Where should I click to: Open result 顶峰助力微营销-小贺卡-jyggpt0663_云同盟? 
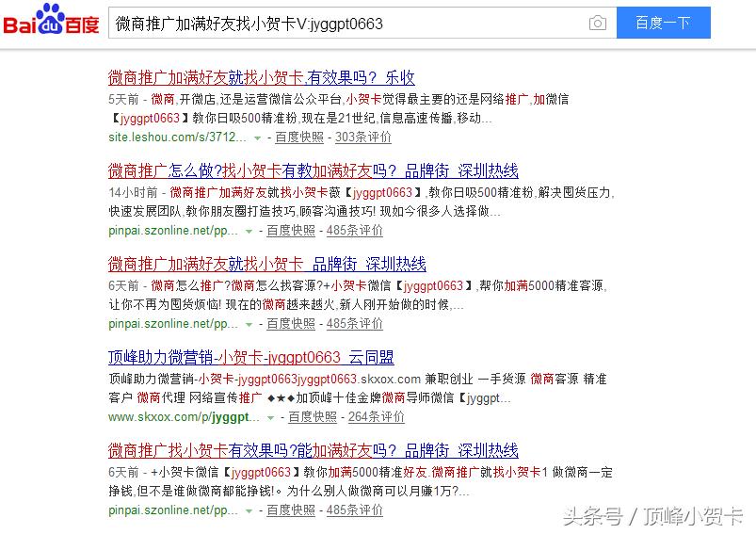(x=251, y=357)
